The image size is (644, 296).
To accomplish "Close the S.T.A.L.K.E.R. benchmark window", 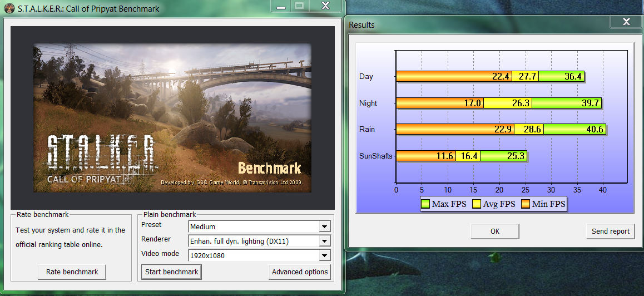I will (325, 6).
